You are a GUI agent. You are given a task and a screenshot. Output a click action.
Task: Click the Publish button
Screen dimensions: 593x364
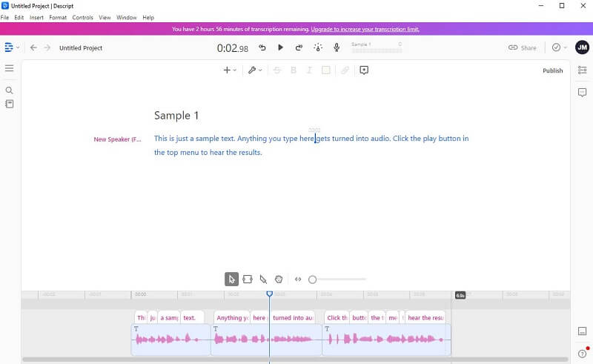coord(552,70)
